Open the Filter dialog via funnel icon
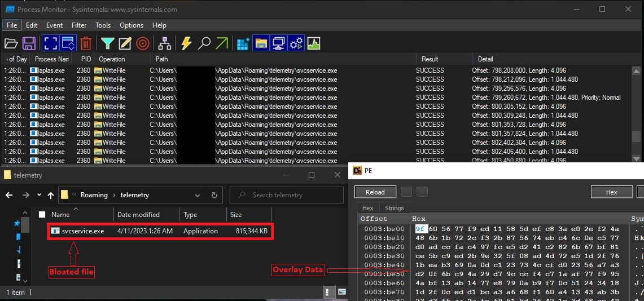This screenshot has width=644, height=301. pyautogui.click(x=107, y=43)
